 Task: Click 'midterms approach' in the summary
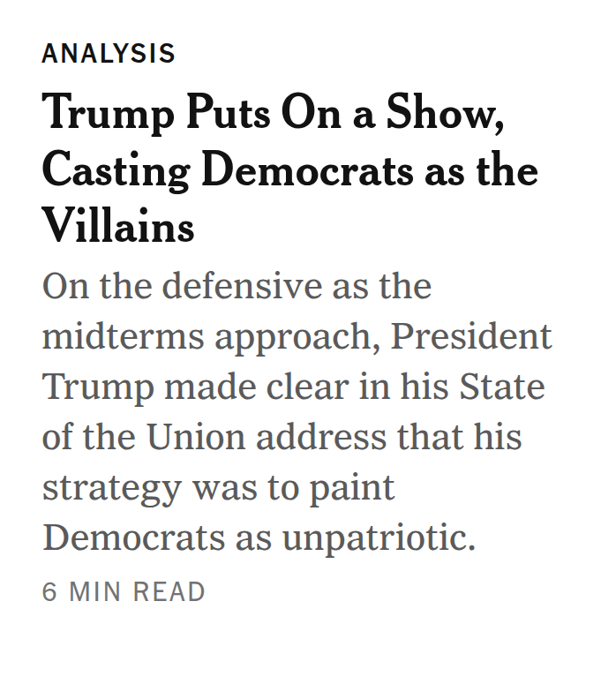tap(210, 338)
